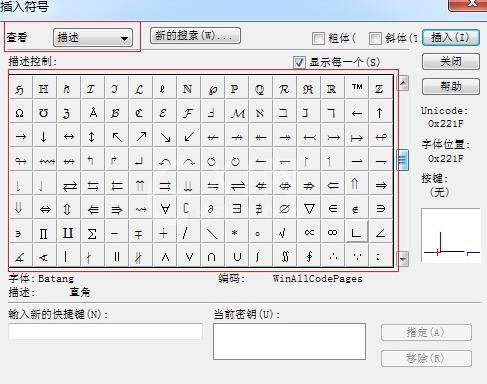Pick the infinity ∞ symbol
This screenshot has width=487, height=384.
(x=332, y=233)
